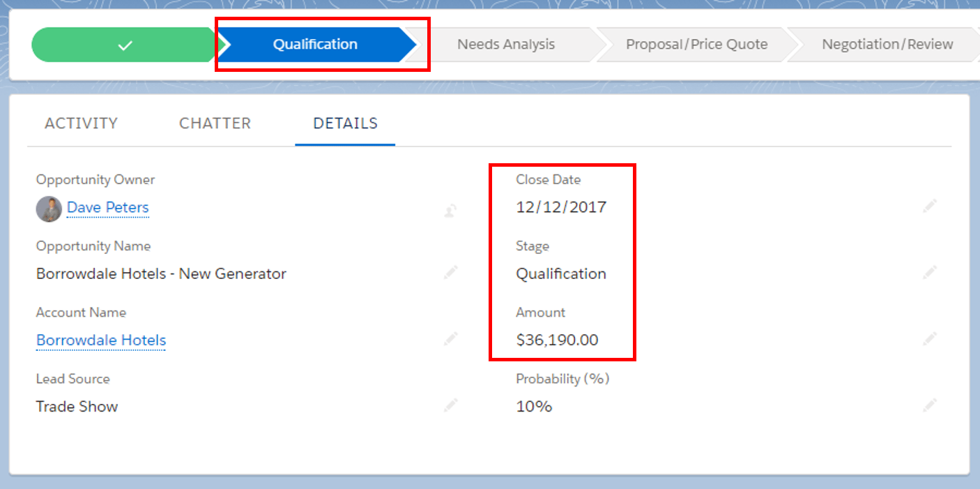Open the Borrowdale Hotels account link

pos(101,340)
